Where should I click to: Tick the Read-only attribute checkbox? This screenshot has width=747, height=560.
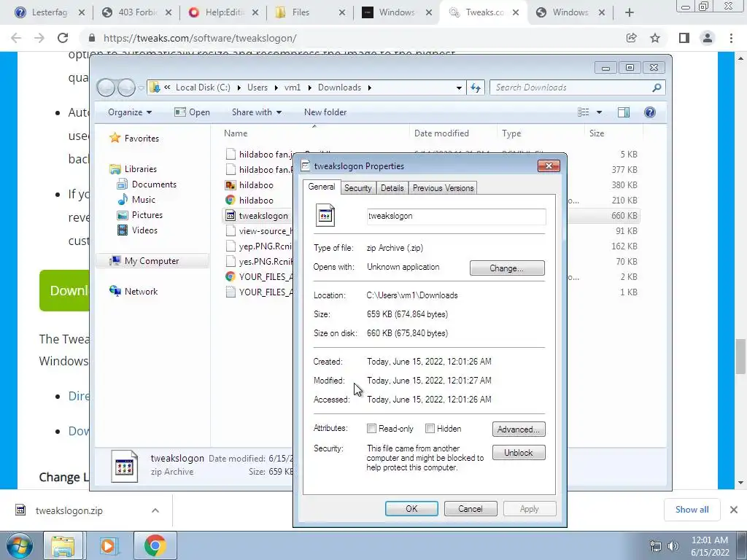pos(371,429)
